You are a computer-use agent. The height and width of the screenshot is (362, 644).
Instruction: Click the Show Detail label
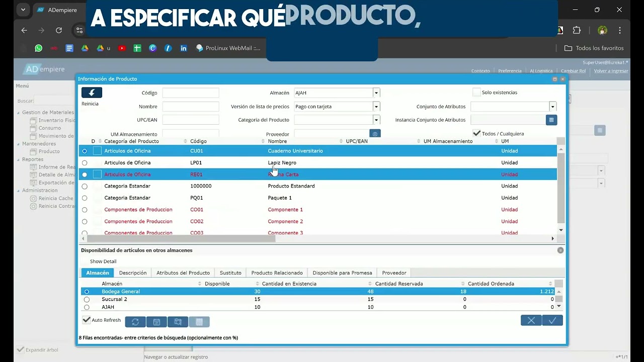[103, 261]
